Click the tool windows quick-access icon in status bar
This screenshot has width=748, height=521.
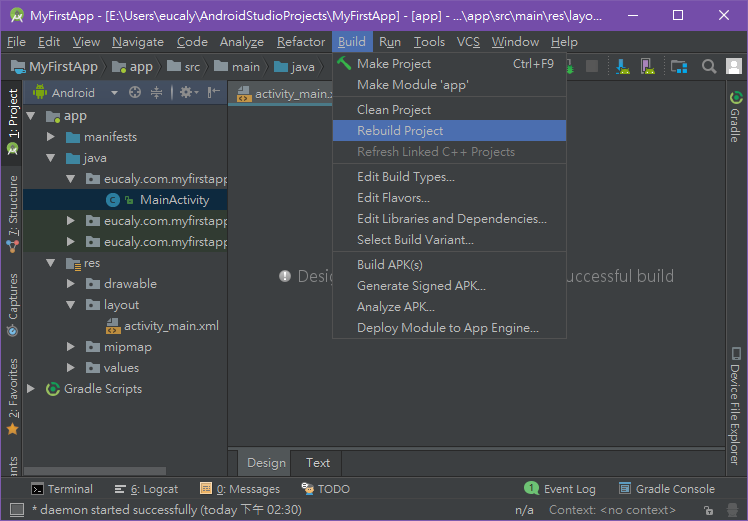pyautogui.click(x=17, y=510)
